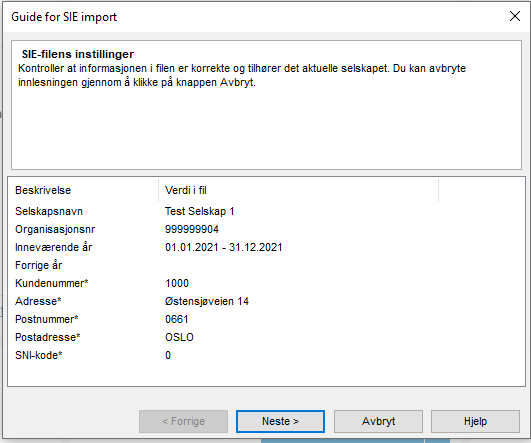
Task: Click the organisation number 999999904
Action: click(192, 229)
